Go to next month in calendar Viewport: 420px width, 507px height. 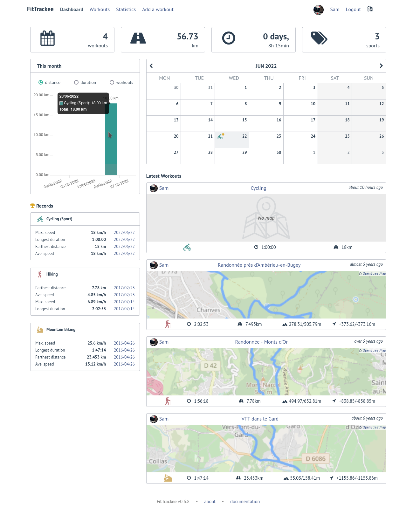[x=381, y=66]
